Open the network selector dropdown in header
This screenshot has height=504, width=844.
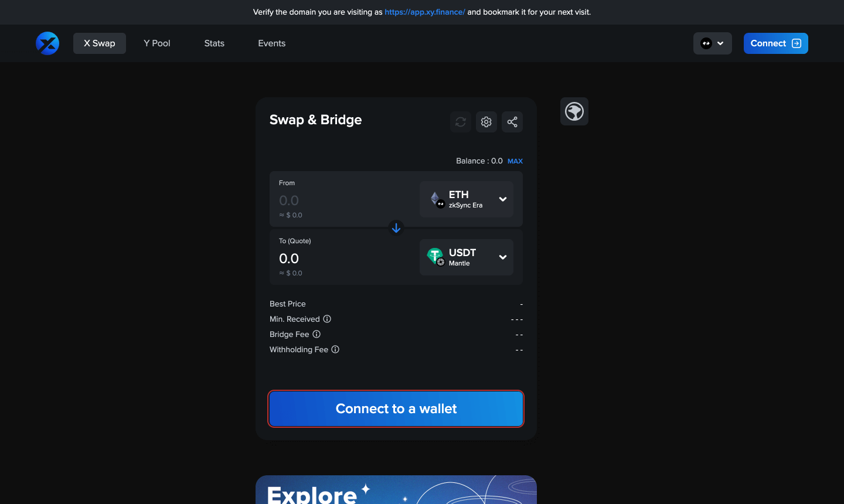pos(713,43)
